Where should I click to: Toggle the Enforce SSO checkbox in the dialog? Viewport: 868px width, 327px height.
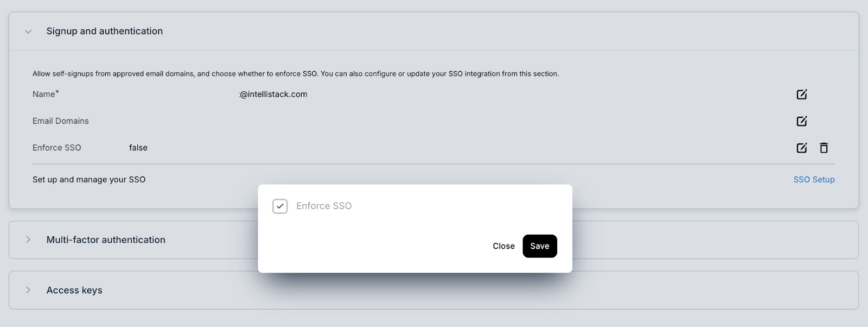tap(280, 206)
